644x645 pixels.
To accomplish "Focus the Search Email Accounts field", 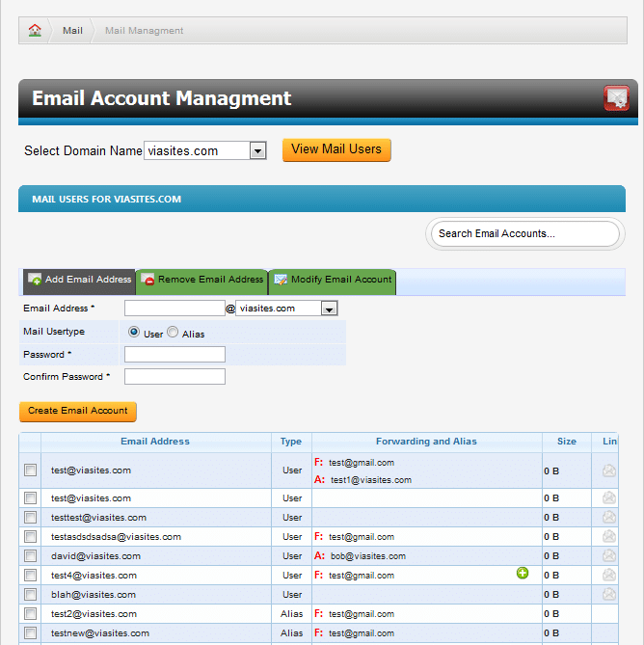I will (524, 233).
